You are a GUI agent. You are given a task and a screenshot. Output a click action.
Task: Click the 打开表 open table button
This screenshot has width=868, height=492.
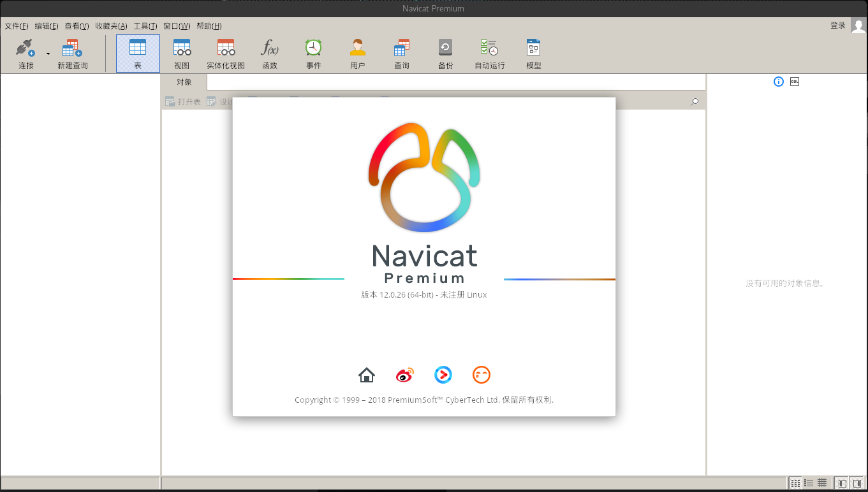(x=183, y=101)
